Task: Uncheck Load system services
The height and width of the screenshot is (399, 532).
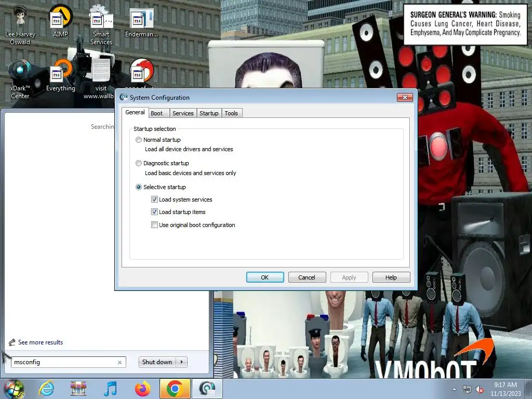Action: pyautogui.click(x=154, y=199)
